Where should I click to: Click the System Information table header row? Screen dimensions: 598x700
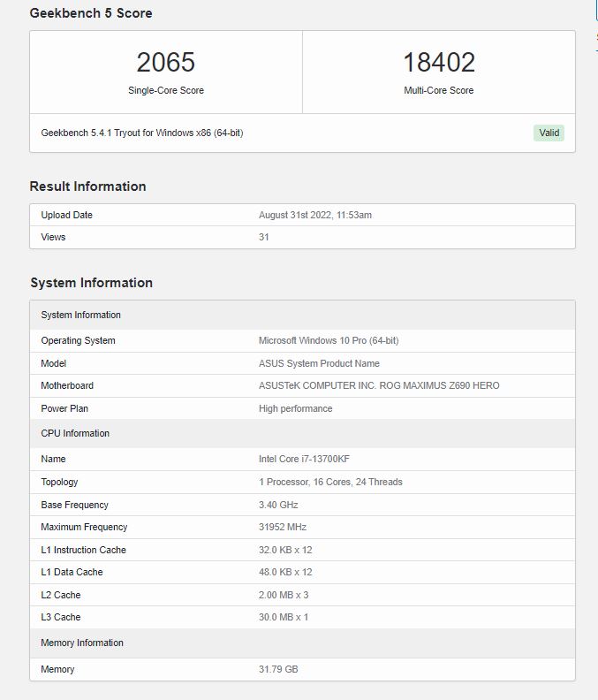(x=302, y=315)
